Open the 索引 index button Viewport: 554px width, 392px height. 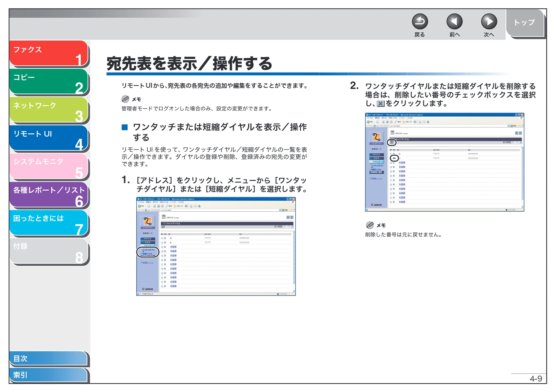point(48,375)
